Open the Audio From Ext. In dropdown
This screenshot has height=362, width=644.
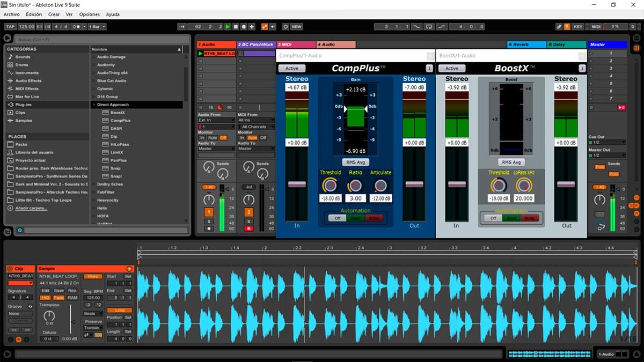216,120
